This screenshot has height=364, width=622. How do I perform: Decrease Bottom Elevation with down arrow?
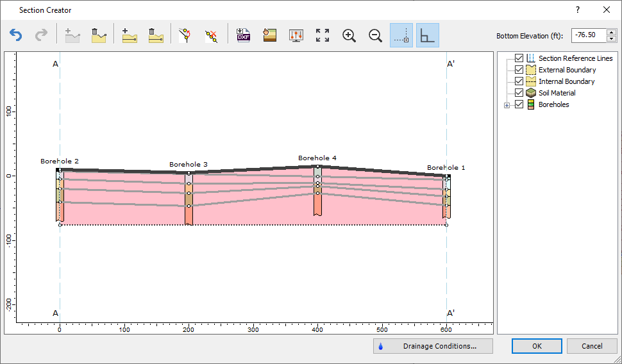611,39
